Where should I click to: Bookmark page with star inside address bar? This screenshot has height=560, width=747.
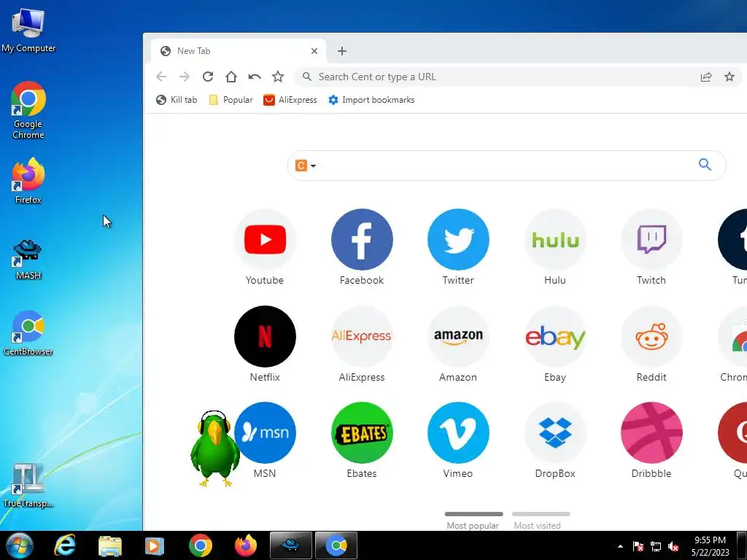[x=729, y=77]
